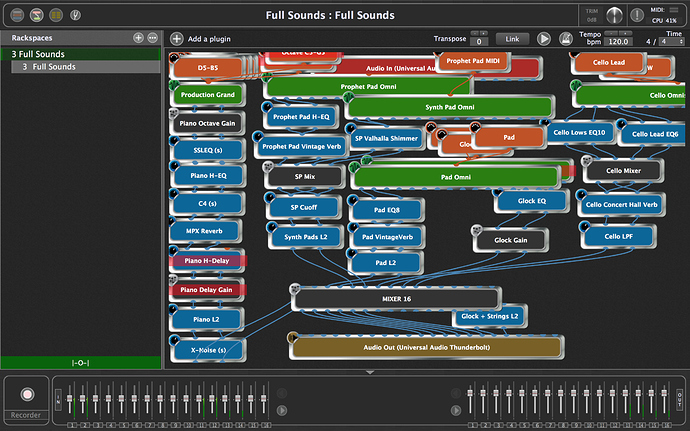This screenshot has height=431, width=690.
Task: Select the Cello Lead MIDI block
Action: click(609, 63)
